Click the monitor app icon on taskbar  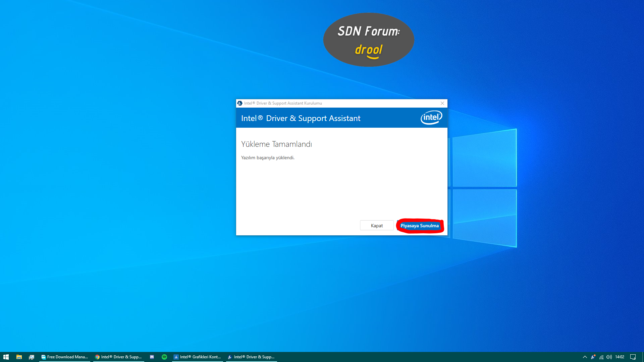tap(32, 357)
